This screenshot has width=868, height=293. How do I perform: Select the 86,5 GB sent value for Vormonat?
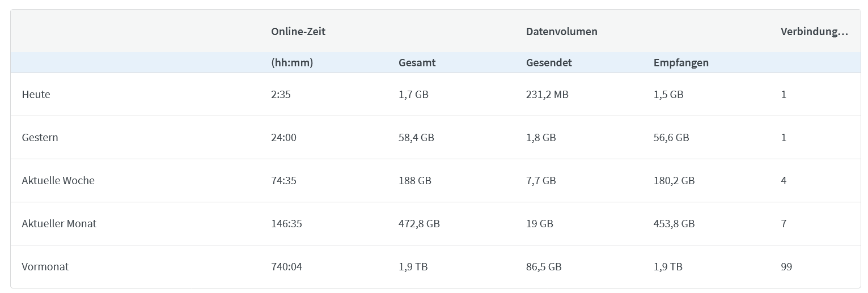(544, 267)
